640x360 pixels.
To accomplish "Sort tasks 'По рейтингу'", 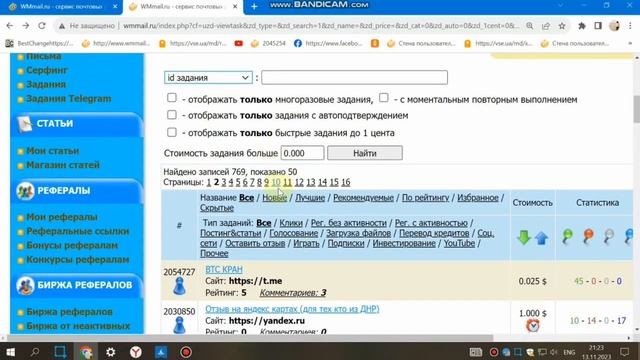I will [x=425, y=198].
